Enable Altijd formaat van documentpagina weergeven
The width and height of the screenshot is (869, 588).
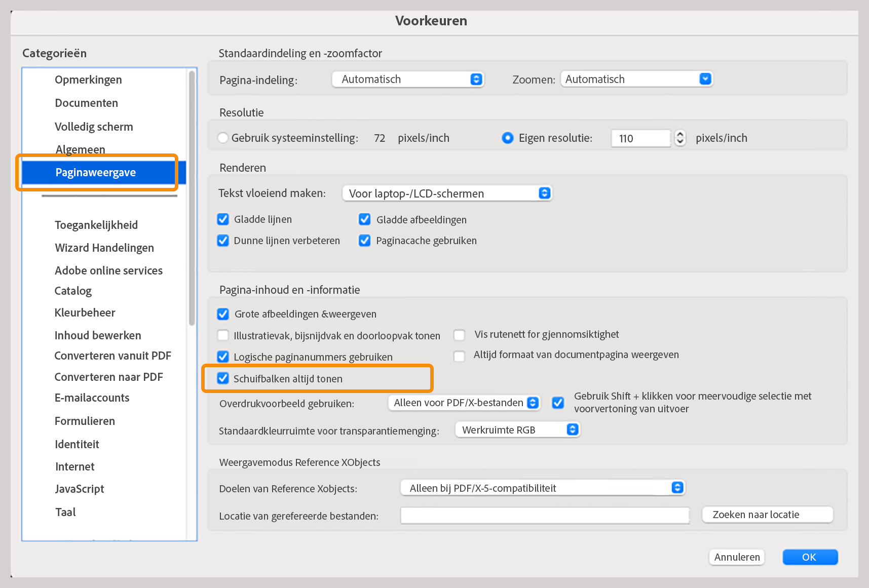pos(459,356)
